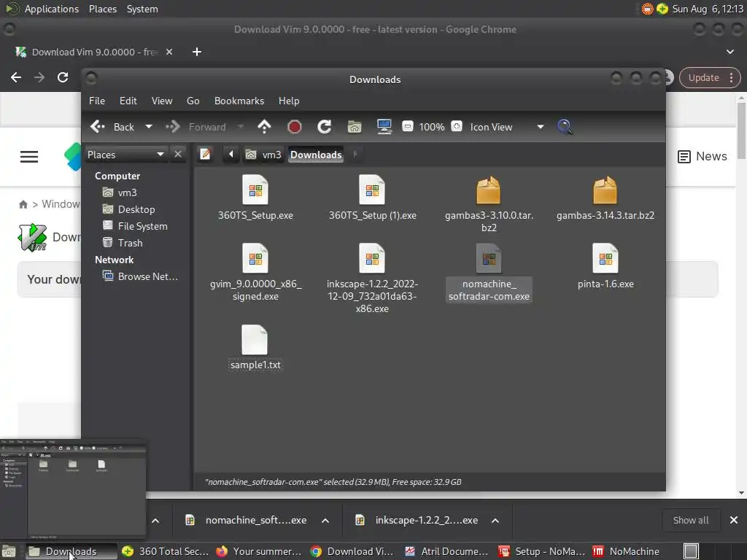Viewport: 747px width, 560px height.
Task: Reload the Downloads folder view
Action: (x=325, y=127)
